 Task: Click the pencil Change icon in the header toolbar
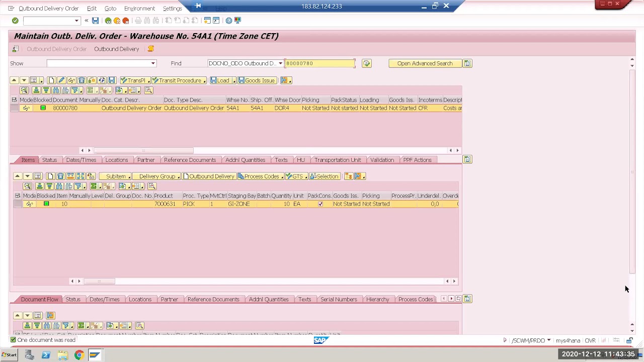(61, 80)
